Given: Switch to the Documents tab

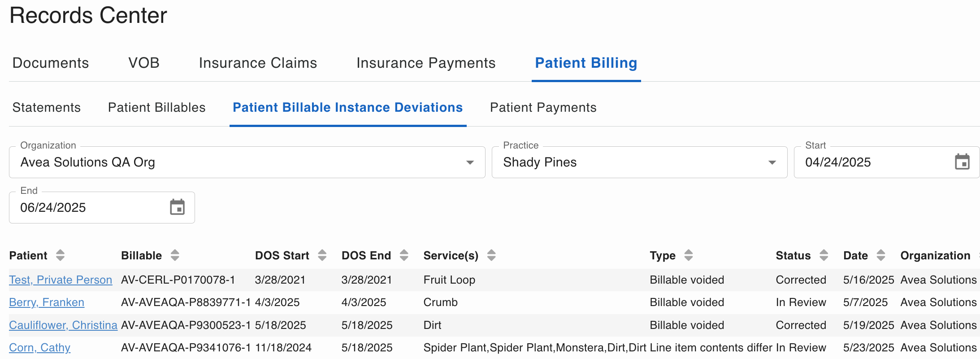Looking at the screenshot, I should click(51, 63).
